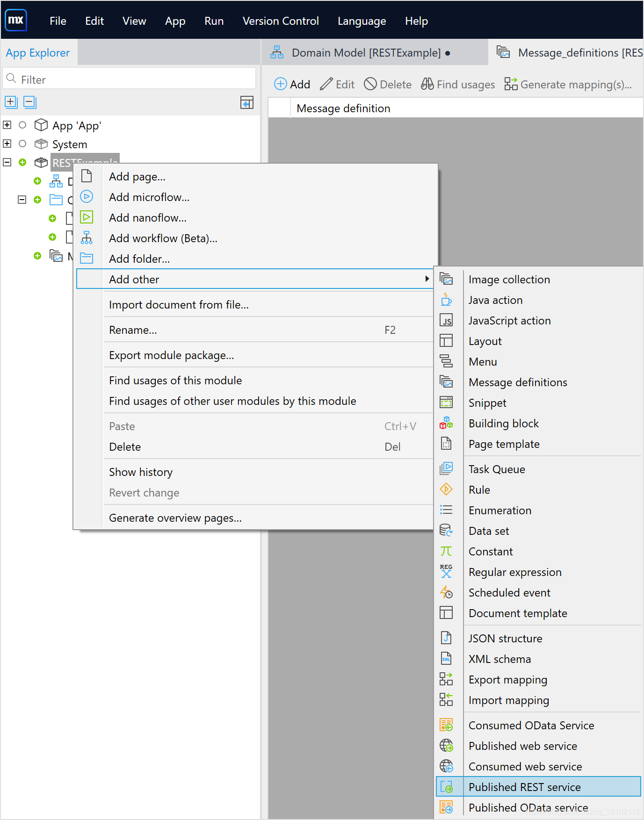Click Find usages toolbar button
The width and height of the screenshot is (644, 820).
458,84
